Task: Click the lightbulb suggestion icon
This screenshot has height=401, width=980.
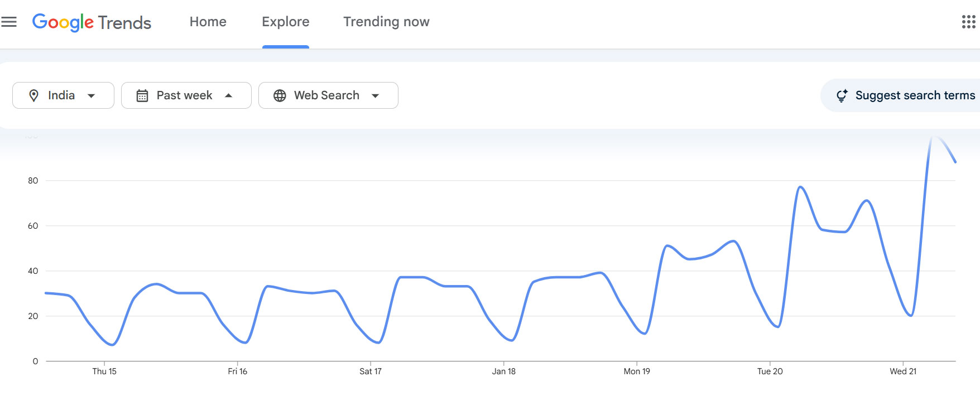Action: (x=843, y=95)
